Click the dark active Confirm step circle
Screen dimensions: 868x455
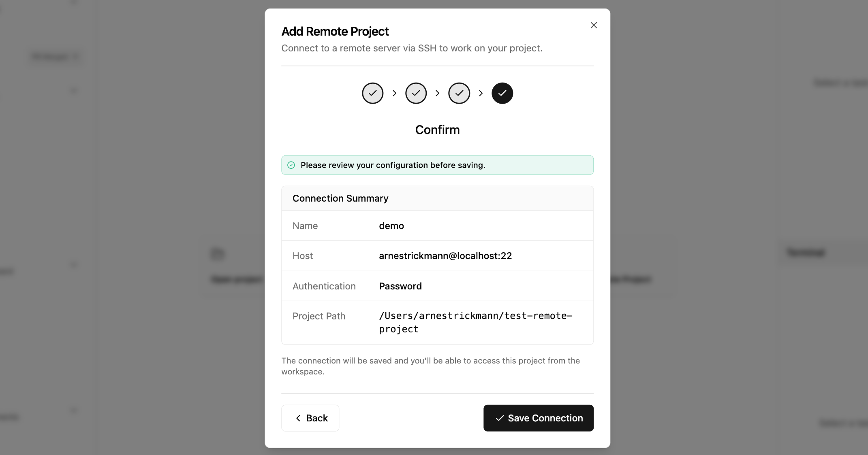tap(502, 93)
